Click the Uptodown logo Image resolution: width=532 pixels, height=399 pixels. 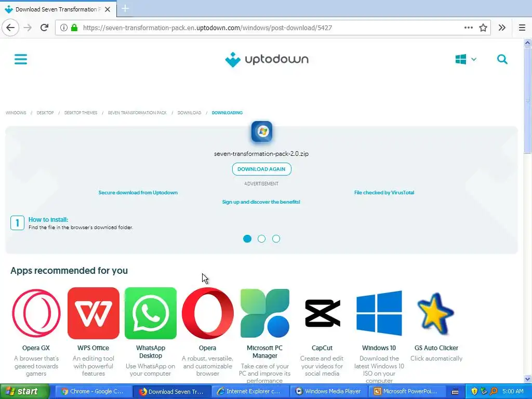267,60
